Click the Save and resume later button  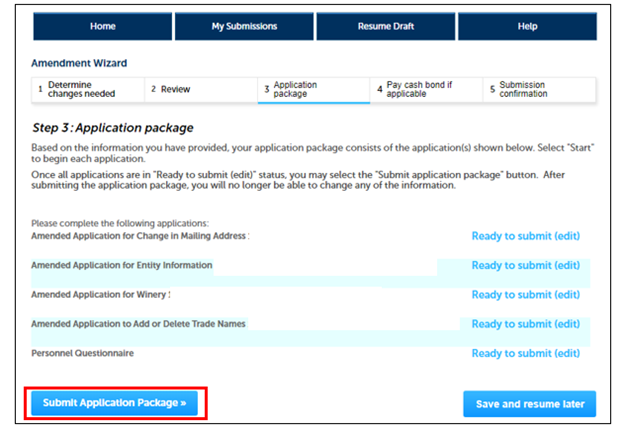529,404
